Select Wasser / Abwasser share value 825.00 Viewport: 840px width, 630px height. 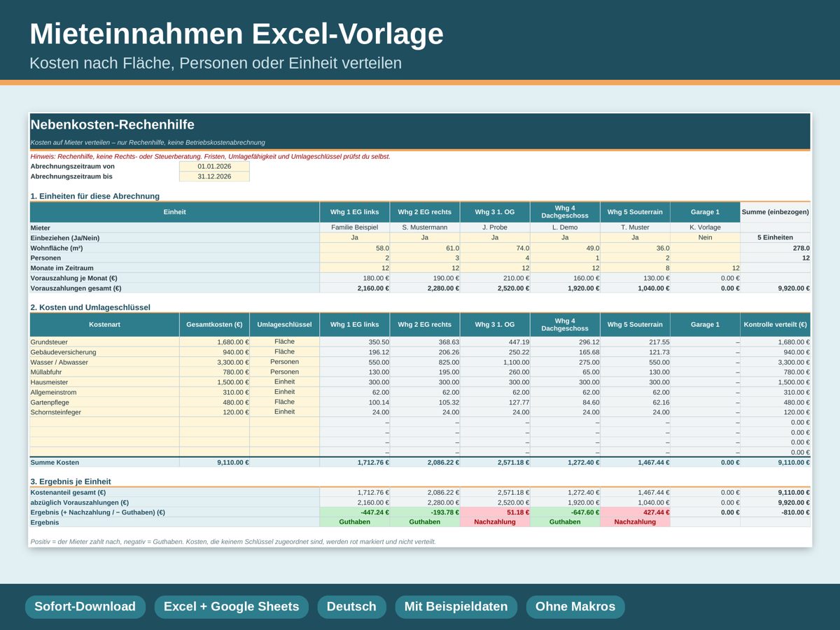(425, 362)
